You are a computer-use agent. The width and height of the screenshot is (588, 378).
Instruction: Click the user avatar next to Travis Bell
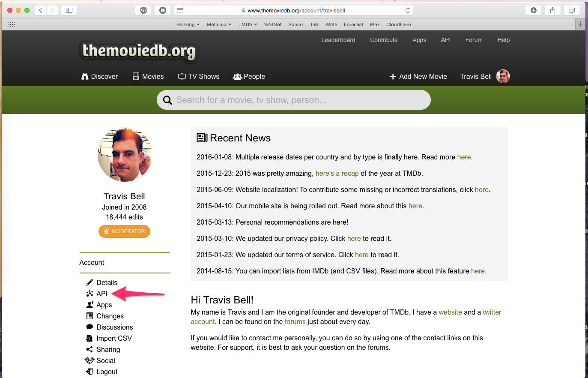pyautogui.click(x=503, y=76)
